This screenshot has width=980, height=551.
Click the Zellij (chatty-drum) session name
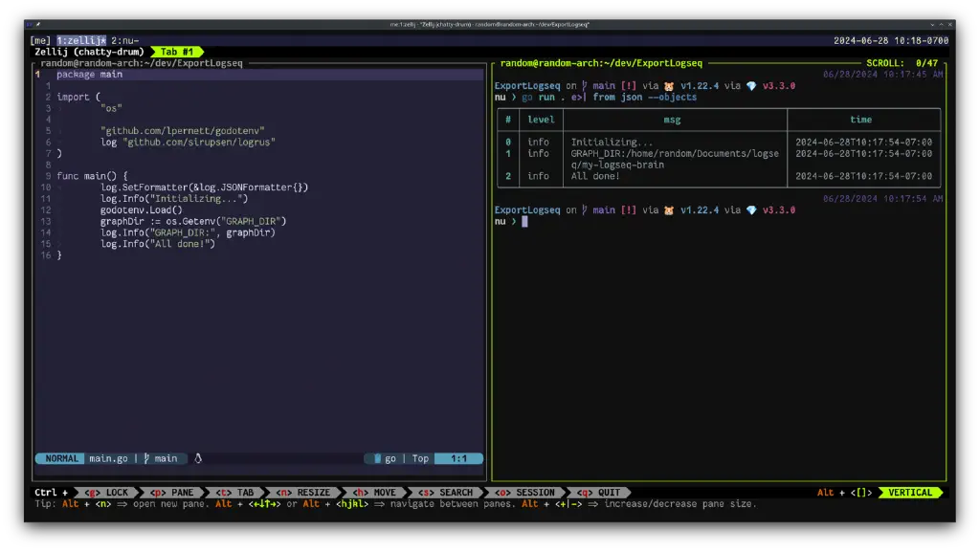[x=89, y=52]
